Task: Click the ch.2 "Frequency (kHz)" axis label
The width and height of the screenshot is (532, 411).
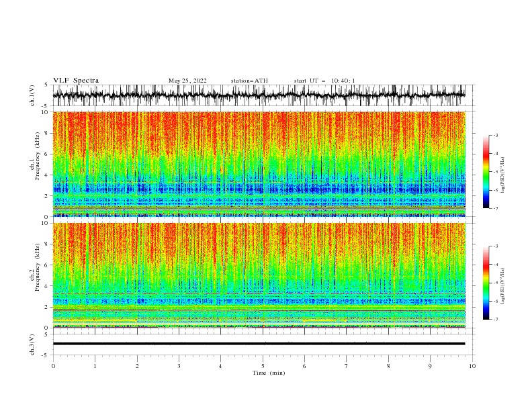Action: pos(38,267)
